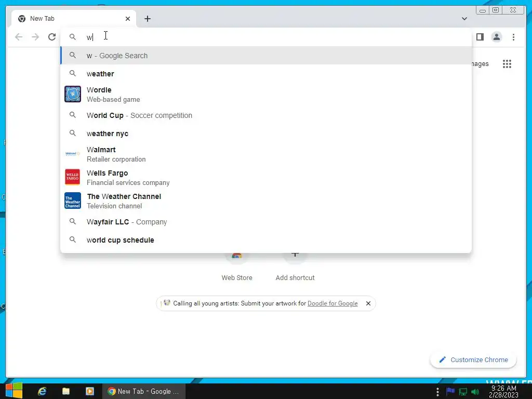Open the Google apps grid
Viewport: 532px width, 399px height.
[x=507, y=64]
